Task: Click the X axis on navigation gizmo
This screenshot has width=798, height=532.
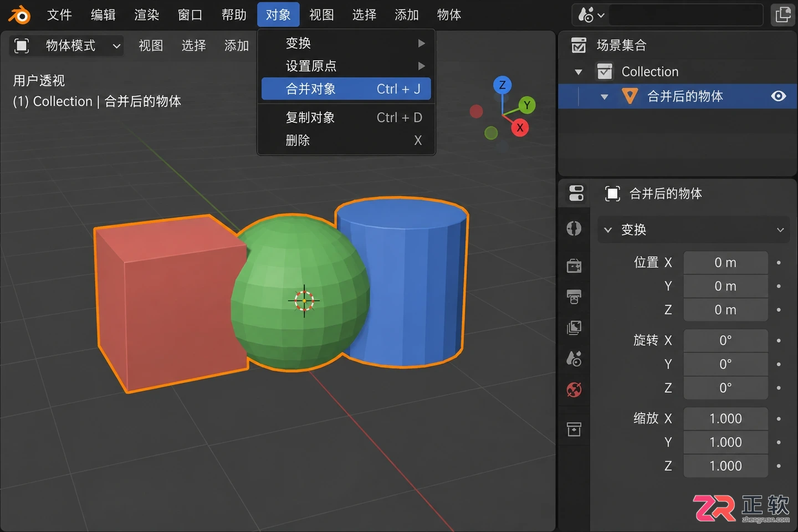Action: (520, 128)
